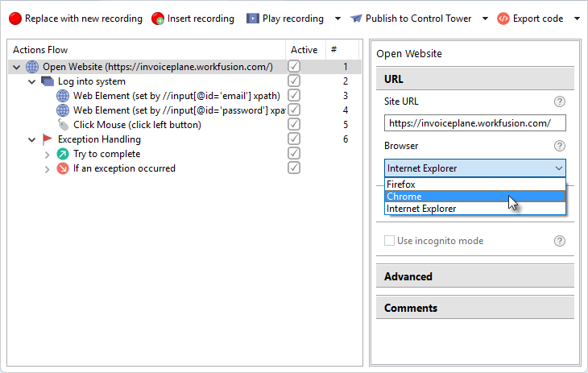Choose Internet Explorer from the dropdown list

(x=475, y=209)
